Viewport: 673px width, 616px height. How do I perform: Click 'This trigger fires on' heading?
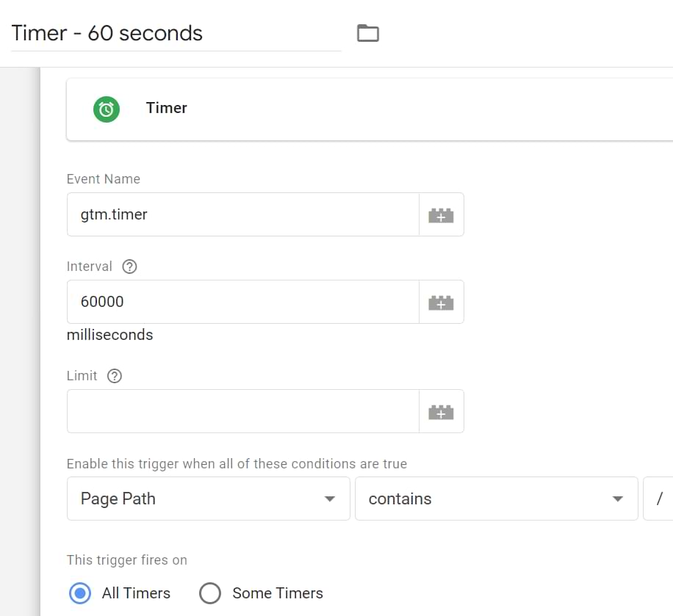[127, 560]
